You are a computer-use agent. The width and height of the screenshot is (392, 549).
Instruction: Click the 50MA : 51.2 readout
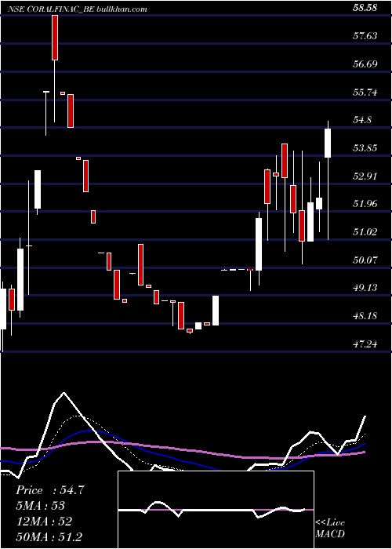tap(49, 536)
